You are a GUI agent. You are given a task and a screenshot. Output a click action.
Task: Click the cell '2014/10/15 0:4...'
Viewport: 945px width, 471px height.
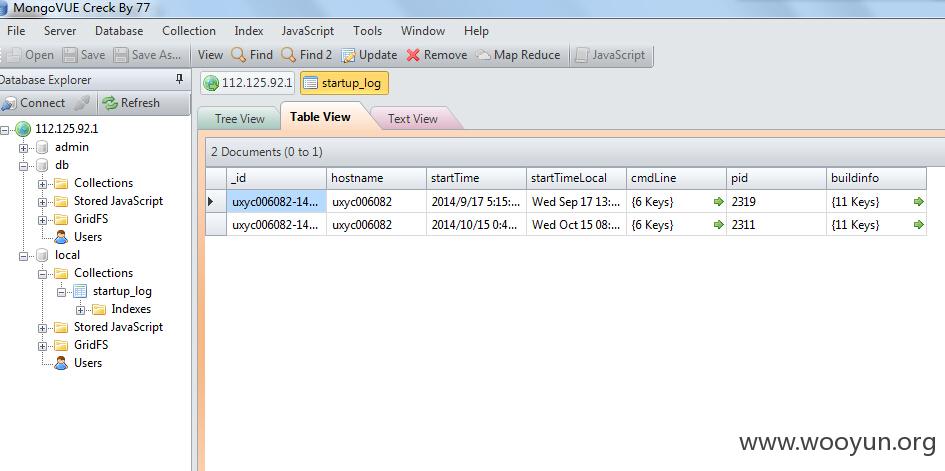tap(477, 225)
